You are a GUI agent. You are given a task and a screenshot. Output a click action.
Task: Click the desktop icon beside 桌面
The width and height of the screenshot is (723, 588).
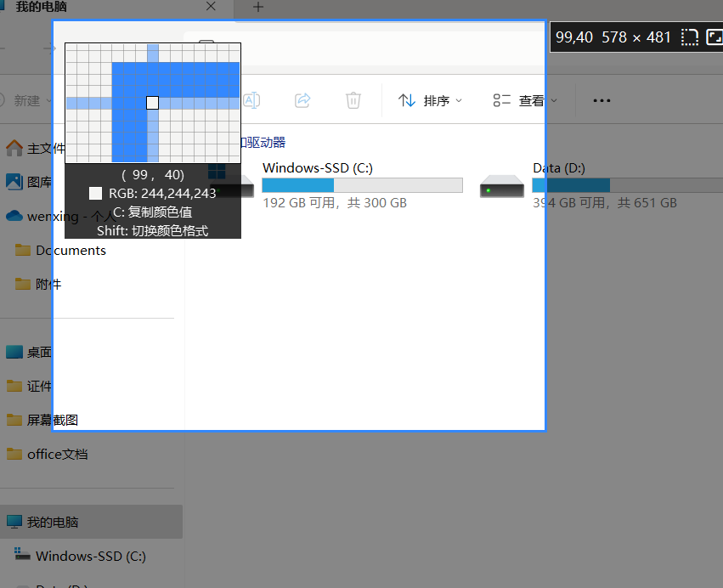(x=14, y=352)
